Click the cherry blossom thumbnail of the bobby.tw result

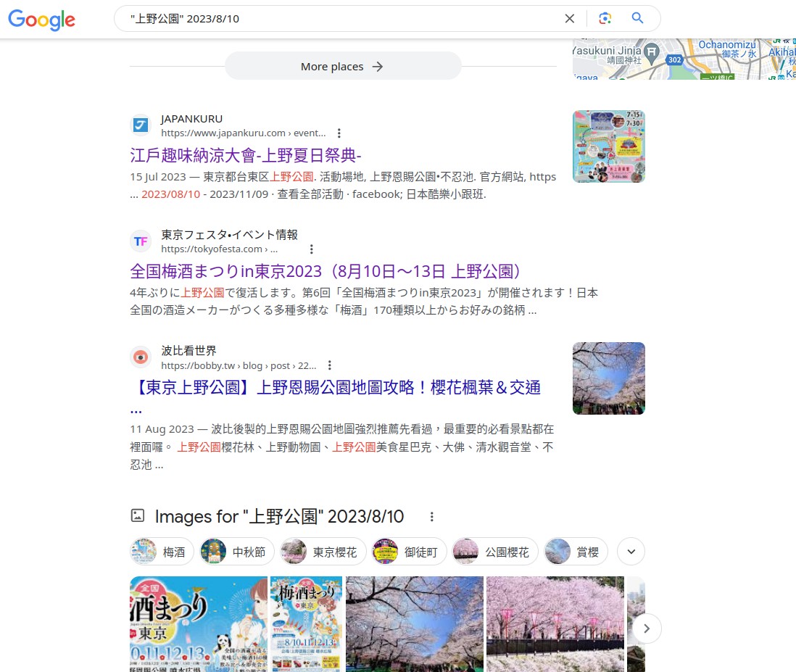tap(609, 378)
